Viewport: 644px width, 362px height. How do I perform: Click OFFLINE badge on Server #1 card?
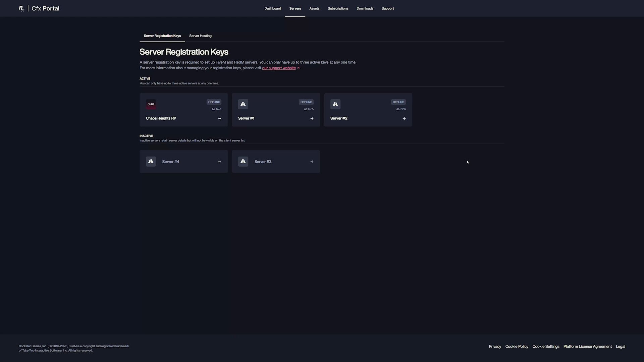[x=306, y=102]
